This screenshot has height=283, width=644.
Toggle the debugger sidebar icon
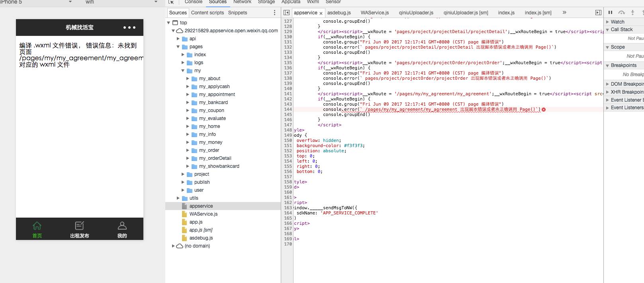[x=598, y=13]
